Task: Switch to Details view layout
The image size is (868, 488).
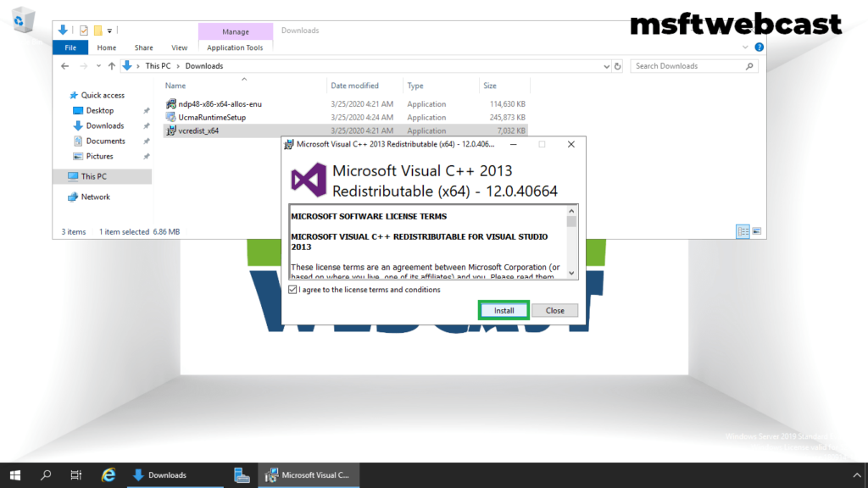Action: coord(743,231)
